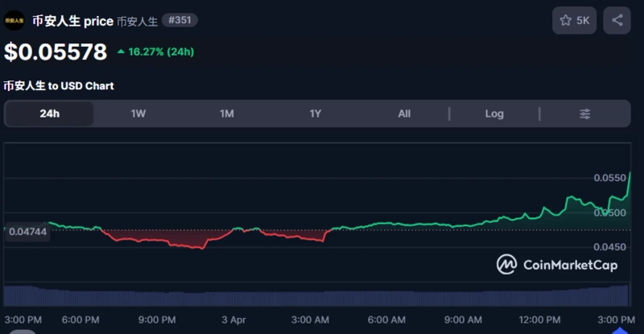
Task: Toggle Log scale on the chart
Action: [x=494, y=113]
